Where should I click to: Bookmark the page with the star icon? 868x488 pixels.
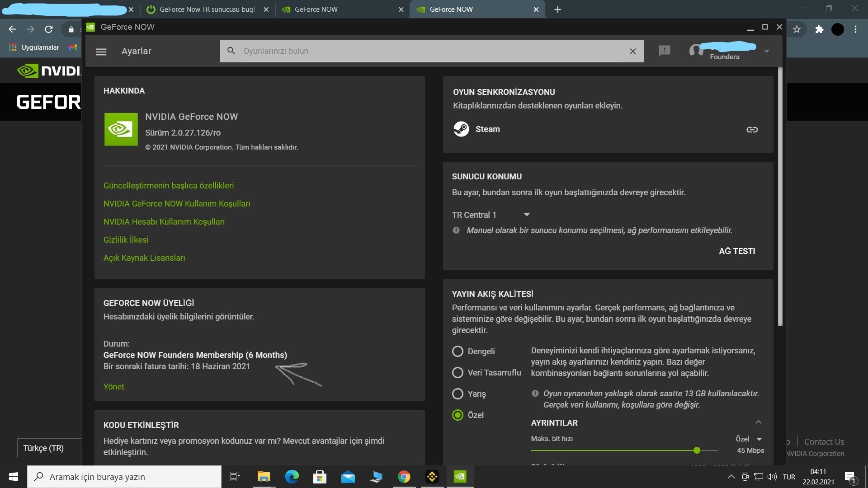tap(797, 29)
